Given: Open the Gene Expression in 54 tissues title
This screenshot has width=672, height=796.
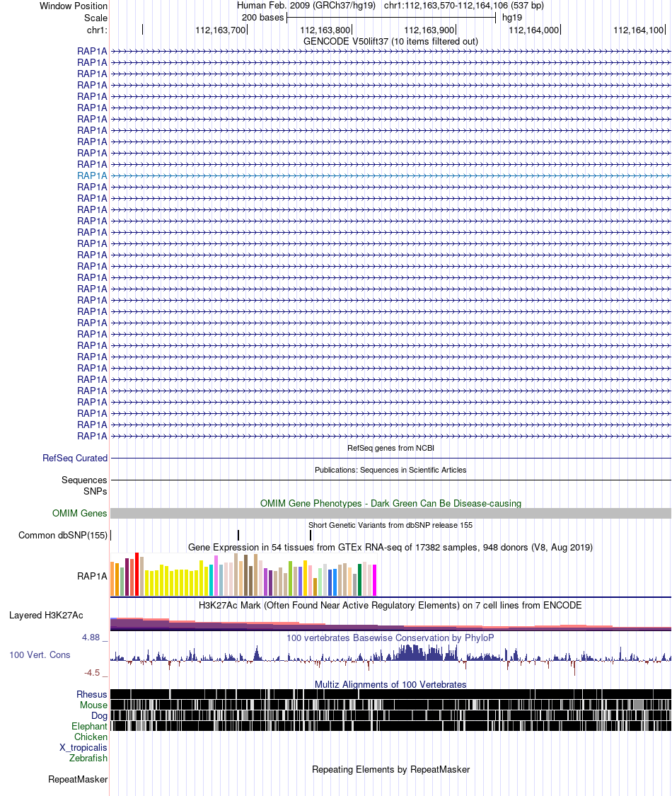Looking at the screenshot, I should pos(390,547).
